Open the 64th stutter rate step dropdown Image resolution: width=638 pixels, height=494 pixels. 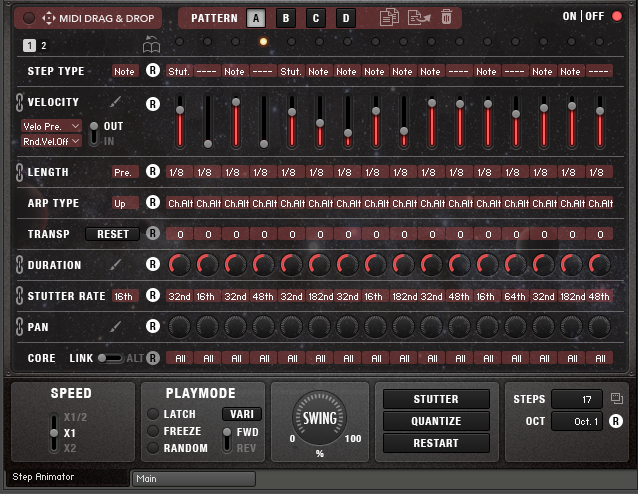tap(515, 296)
